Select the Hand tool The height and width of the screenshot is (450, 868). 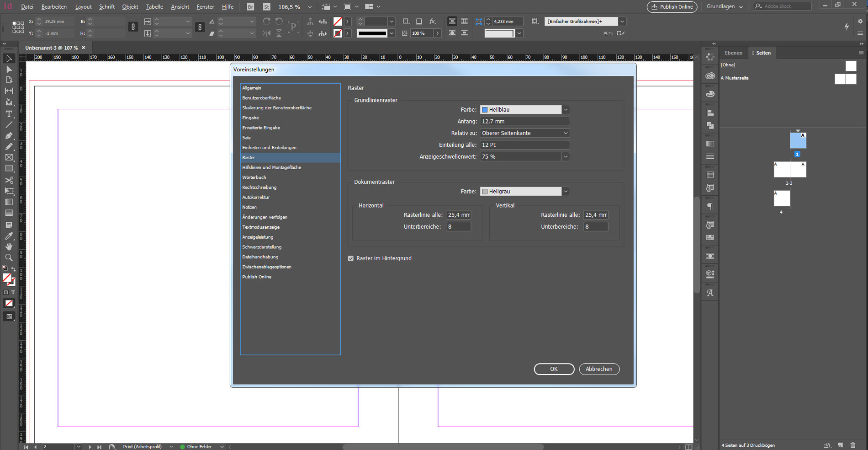pos(9,246)
